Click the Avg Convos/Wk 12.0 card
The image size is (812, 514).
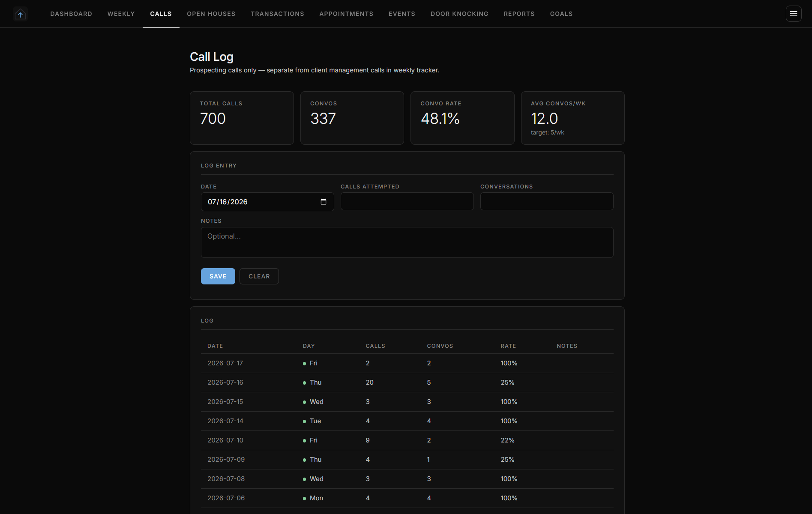point(573,118)
